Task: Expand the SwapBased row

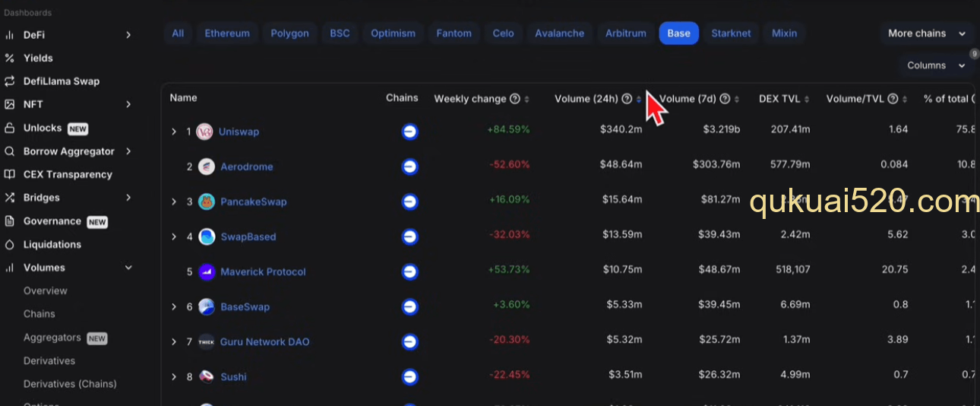Action: 174,236
